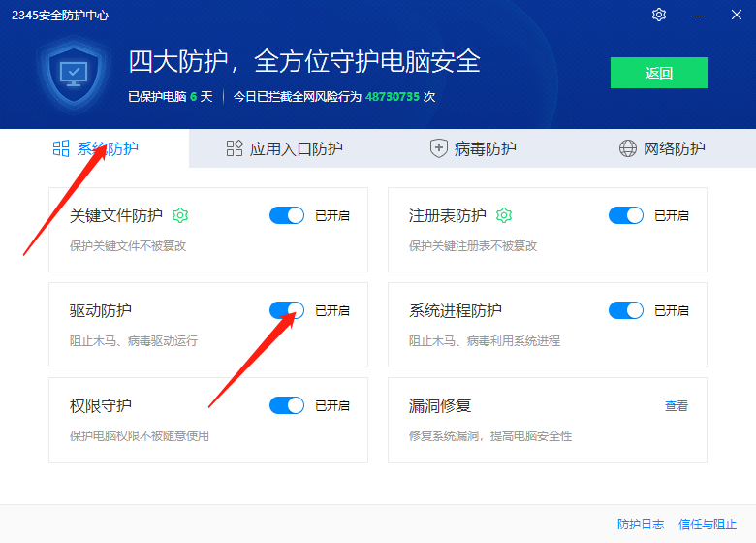Click 已保护电脑 6 天 text

(171, 96)
